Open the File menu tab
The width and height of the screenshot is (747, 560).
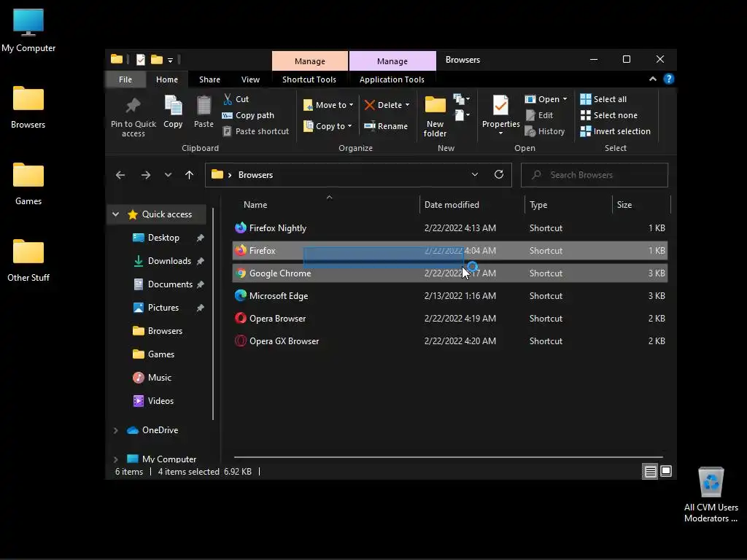click(x=125, y=79)
